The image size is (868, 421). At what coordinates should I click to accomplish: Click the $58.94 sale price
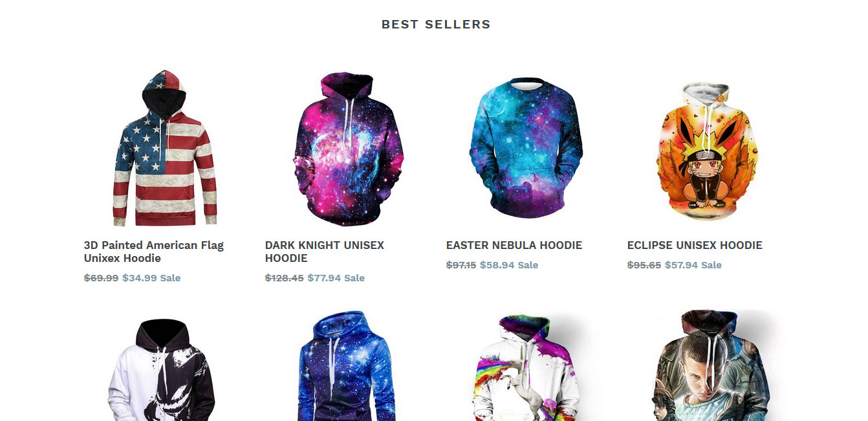point(497,265)
